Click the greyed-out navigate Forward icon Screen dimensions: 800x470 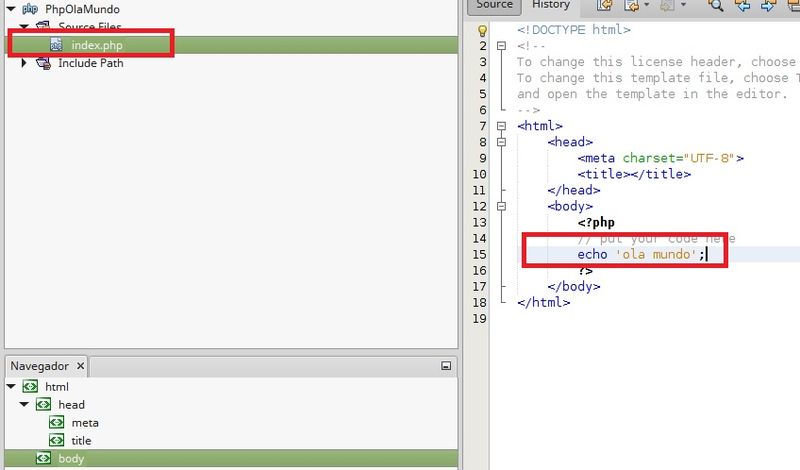pos(667,5)
